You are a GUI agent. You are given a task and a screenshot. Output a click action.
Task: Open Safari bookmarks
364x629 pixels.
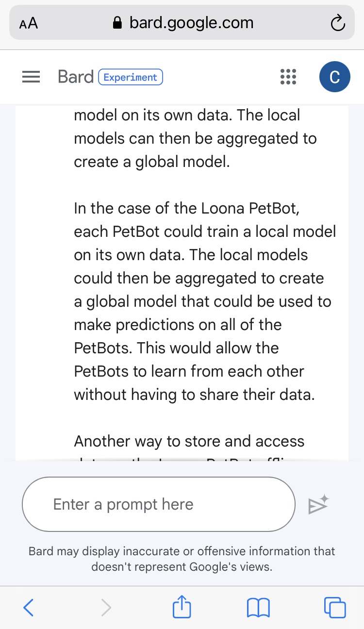258,607
